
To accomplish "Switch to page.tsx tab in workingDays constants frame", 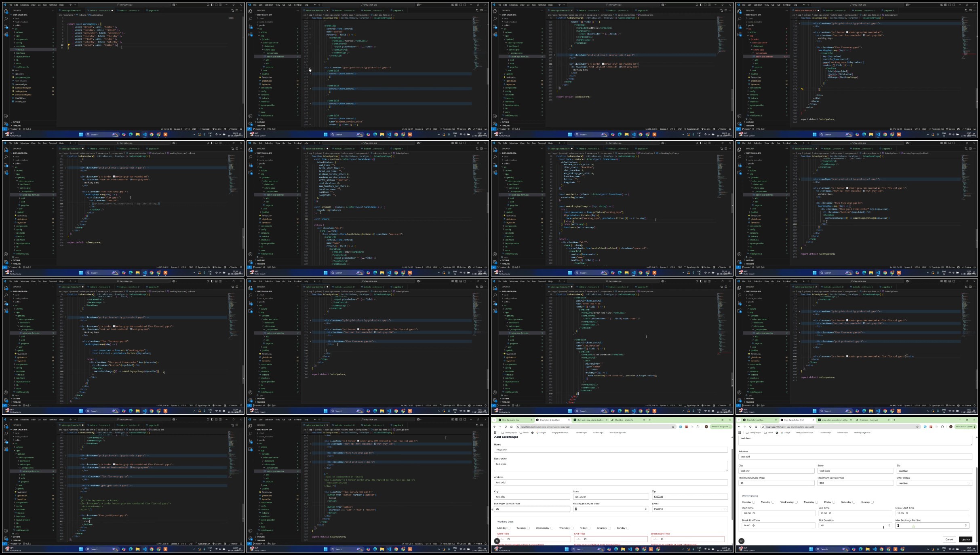I will point(154,11).
